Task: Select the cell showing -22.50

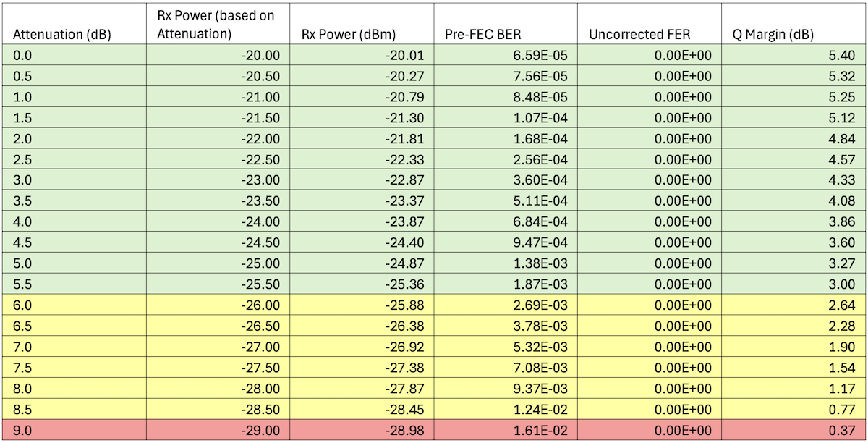Action: click(218, 159)
